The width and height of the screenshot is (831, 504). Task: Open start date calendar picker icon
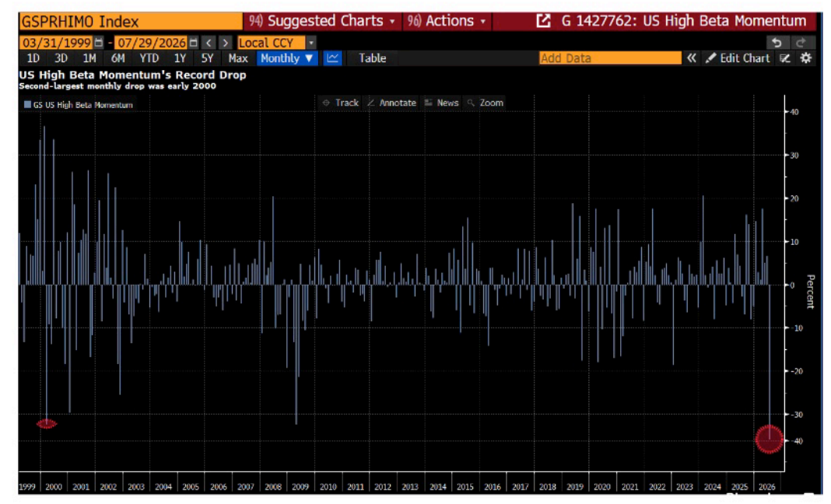(99, 43)
